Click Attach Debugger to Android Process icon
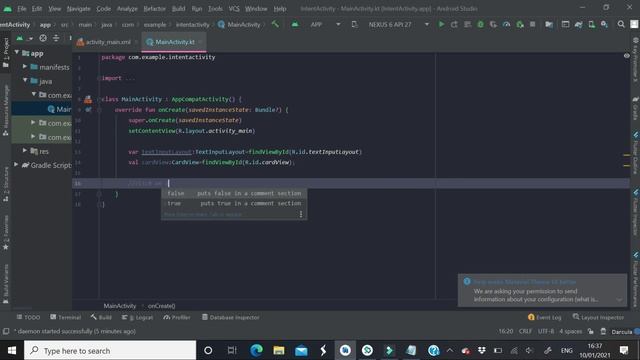640x360 pixels. [520, 24]
